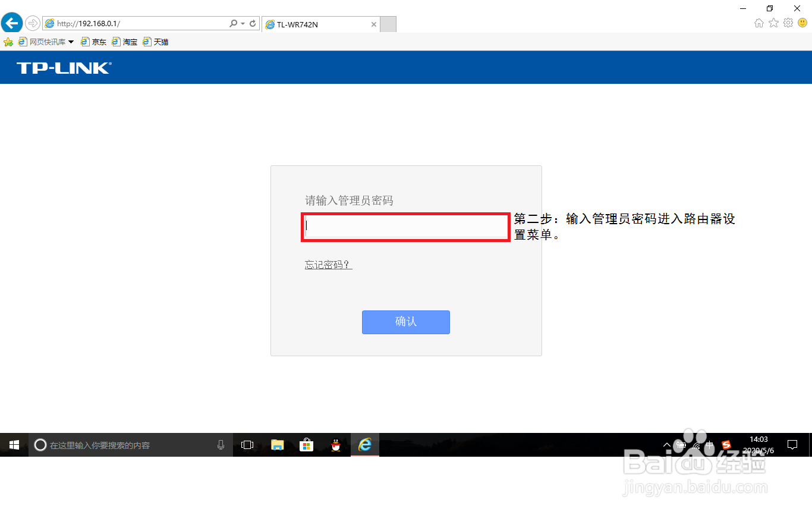Viewport: 812px width, 515px height.
Task: Expand the 网页快讯库 dropdown arrow
Action: [x=71, y=42]
